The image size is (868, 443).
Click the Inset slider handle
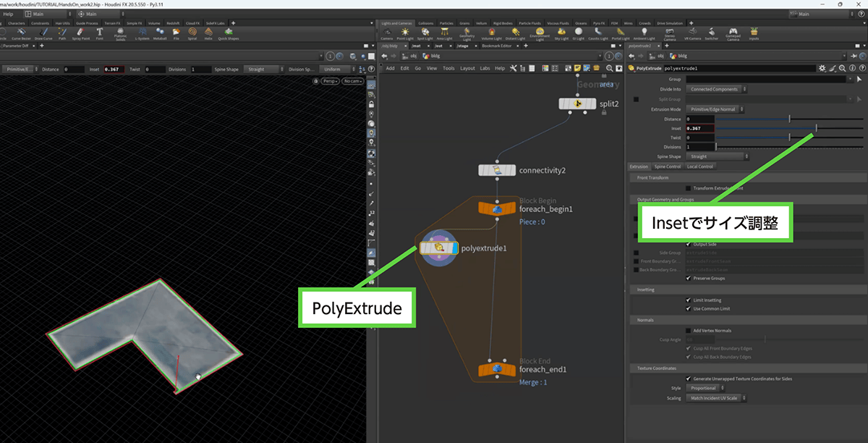816,128
